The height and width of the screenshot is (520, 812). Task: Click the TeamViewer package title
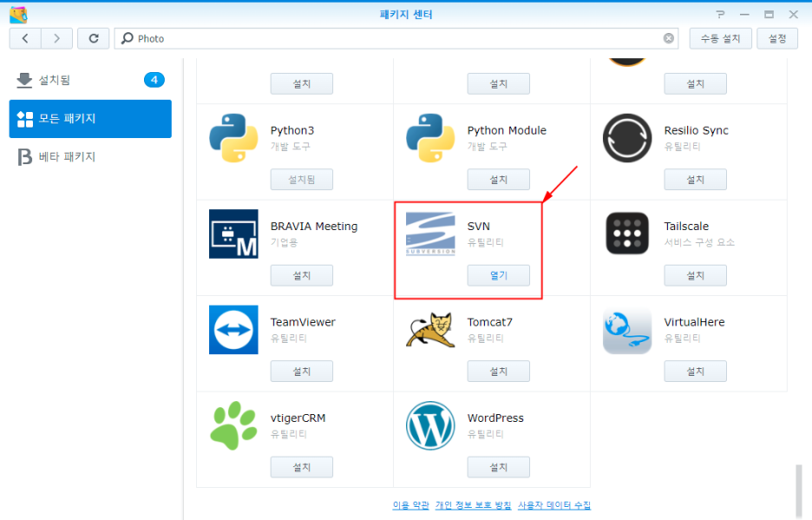[x=303, y=322]
